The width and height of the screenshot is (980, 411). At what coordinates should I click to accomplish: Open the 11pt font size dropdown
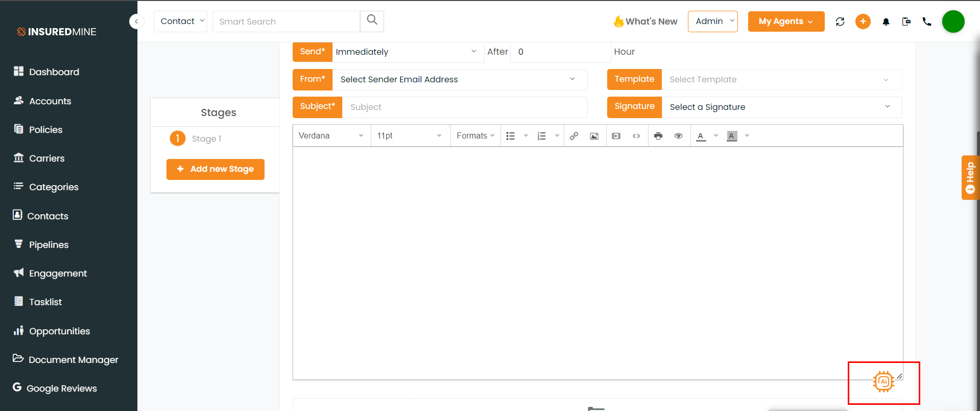pyautogui.click(x=410, y=136)
